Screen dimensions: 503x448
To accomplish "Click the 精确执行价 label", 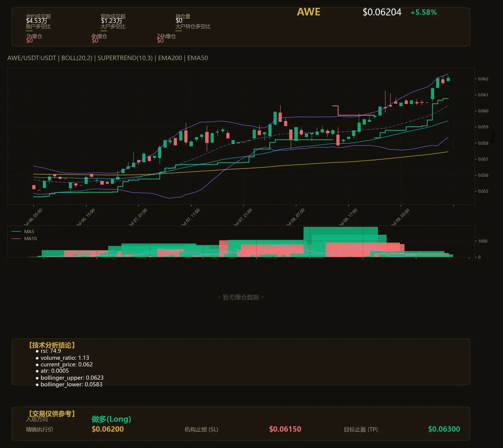I will click(40, 430).
